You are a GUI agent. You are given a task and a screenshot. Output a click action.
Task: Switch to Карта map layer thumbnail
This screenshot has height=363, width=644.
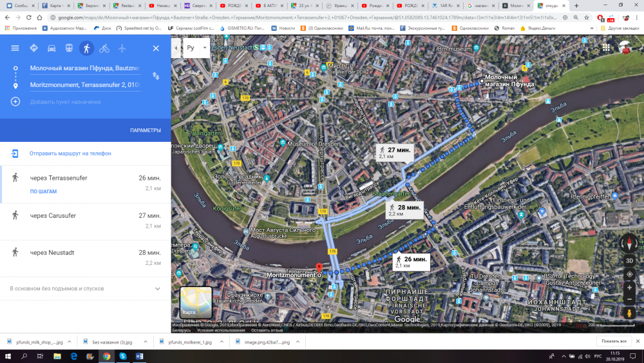pyautogui.click(x=196, y=302)
